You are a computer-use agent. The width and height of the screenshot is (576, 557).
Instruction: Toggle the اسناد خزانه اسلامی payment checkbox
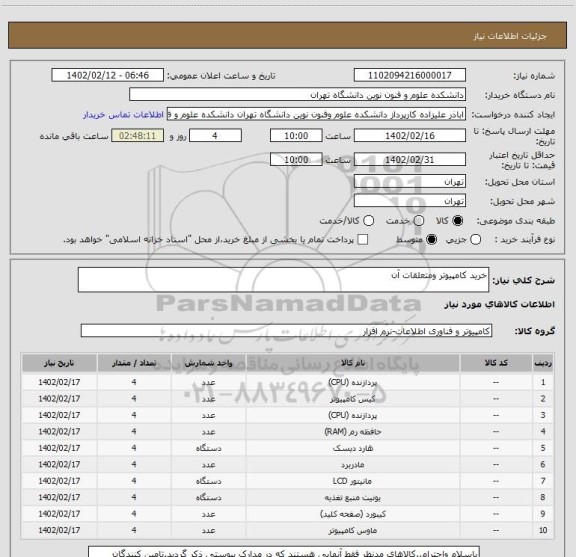coord(363,240)
